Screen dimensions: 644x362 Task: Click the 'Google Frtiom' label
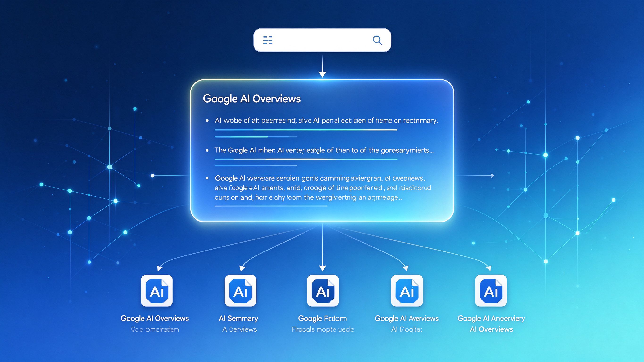322,318
